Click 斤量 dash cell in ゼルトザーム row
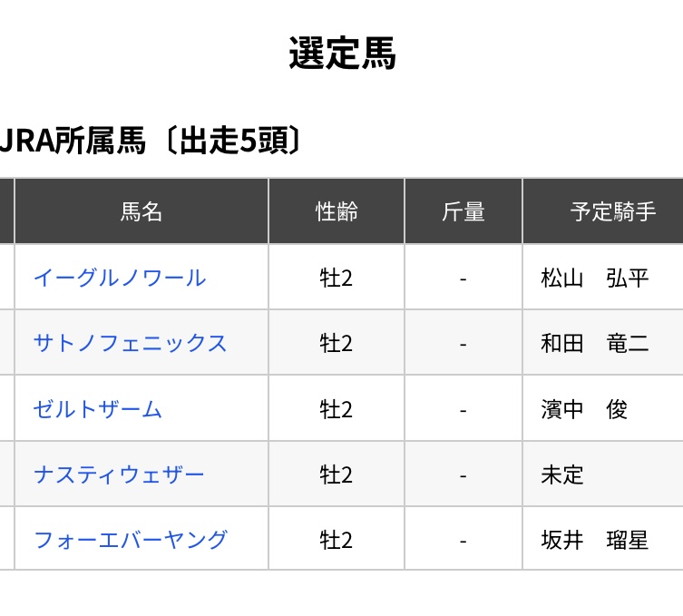683x616 pixels. click(x=463, y=409)
